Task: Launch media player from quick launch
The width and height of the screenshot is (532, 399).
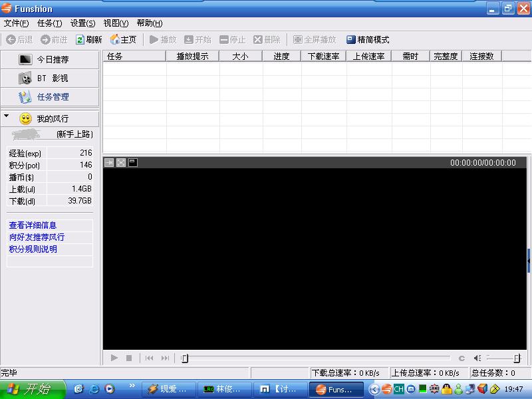Action: click(110, 389)
